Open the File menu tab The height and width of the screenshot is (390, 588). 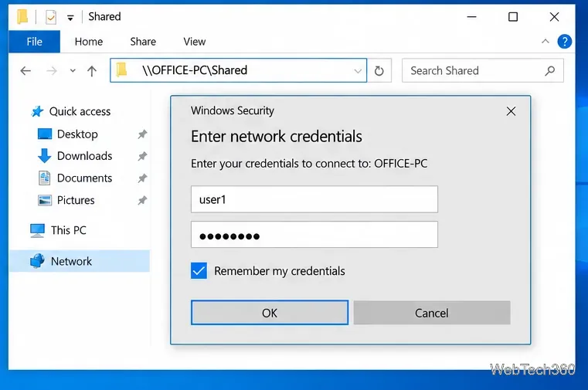(34, 42)
